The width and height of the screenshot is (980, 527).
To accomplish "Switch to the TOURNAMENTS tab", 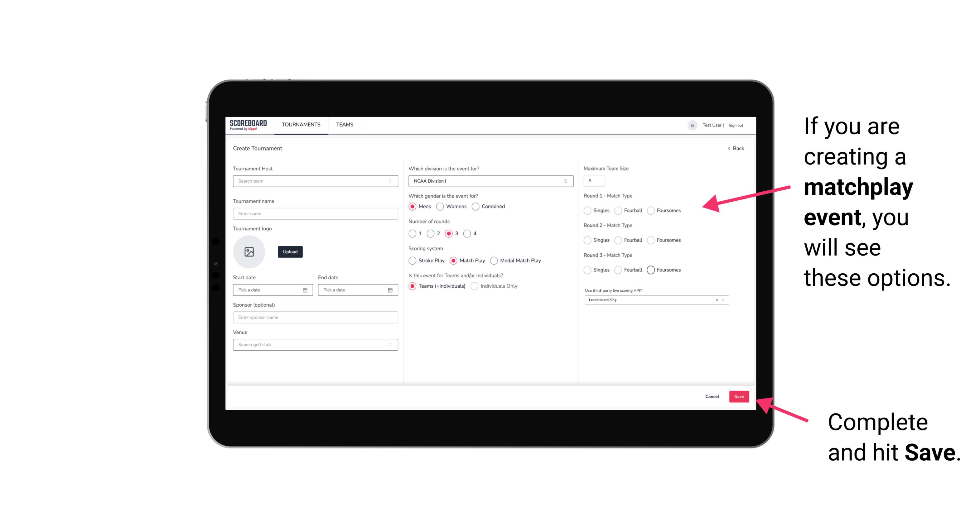I will point(301,125).
